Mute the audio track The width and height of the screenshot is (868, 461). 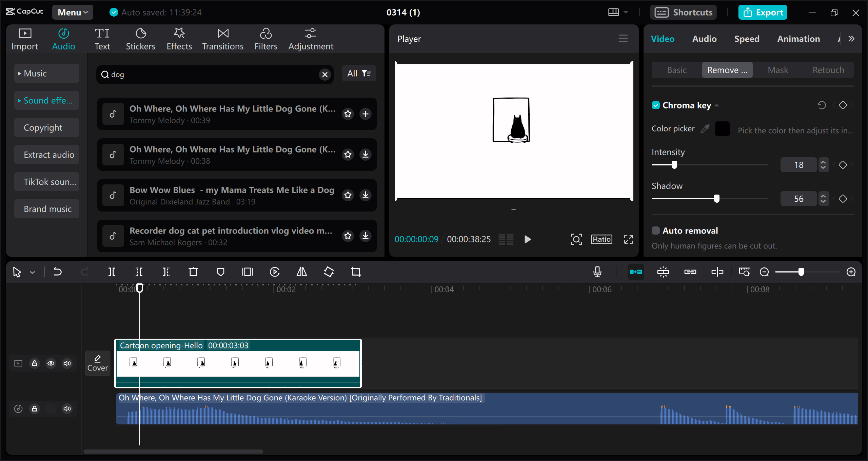point(67,409)
